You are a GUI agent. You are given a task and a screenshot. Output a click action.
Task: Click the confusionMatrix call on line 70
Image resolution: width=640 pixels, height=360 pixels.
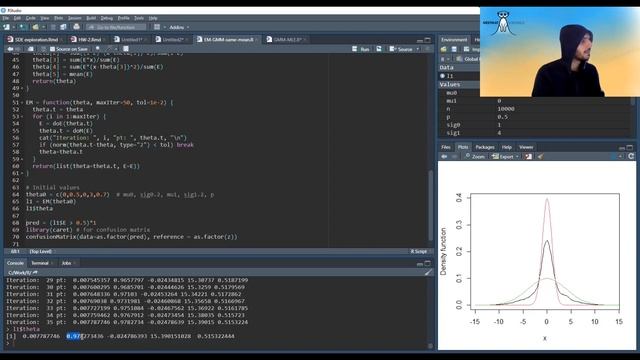click(131, 237)
